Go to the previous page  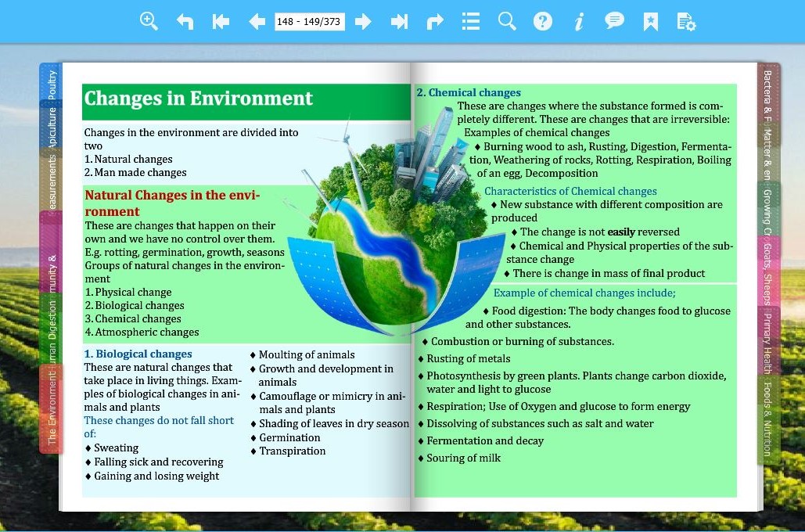257,21
